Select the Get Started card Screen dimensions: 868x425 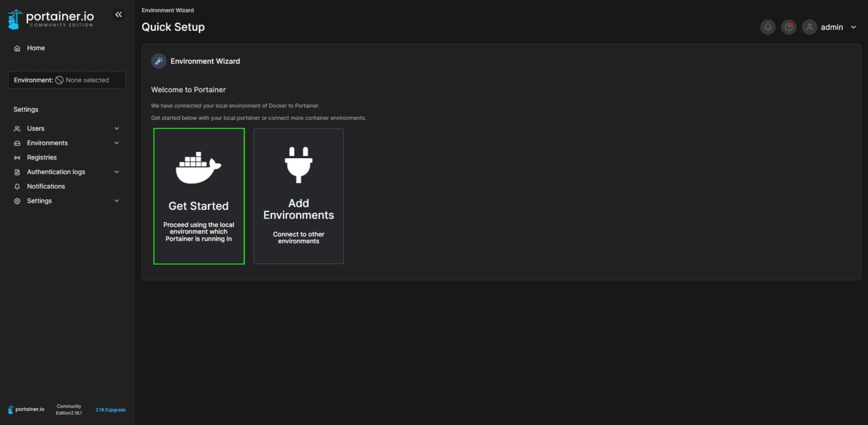[x=199, y=196]
